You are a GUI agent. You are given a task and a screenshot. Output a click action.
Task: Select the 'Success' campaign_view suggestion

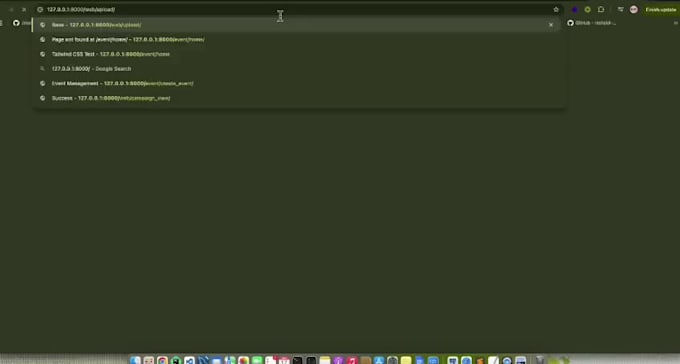point(299,98)
